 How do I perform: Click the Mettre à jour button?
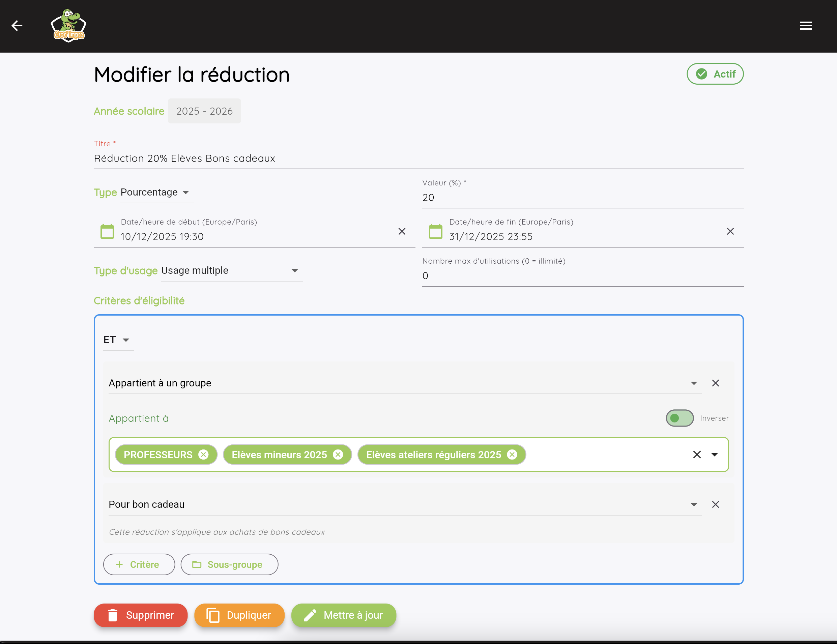343,615
